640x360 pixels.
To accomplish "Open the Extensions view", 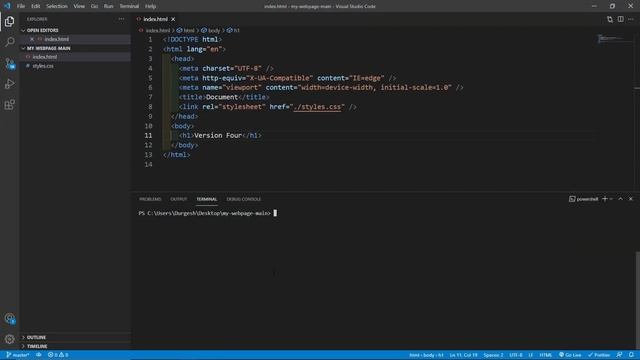I will point(9,105).
